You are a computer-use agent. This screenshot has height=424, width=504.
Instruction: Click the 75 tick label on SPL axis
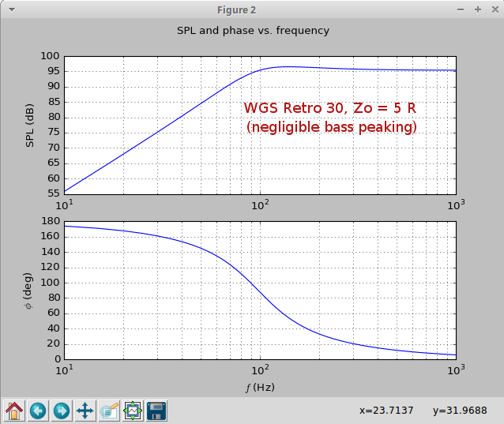pos(54,132)
